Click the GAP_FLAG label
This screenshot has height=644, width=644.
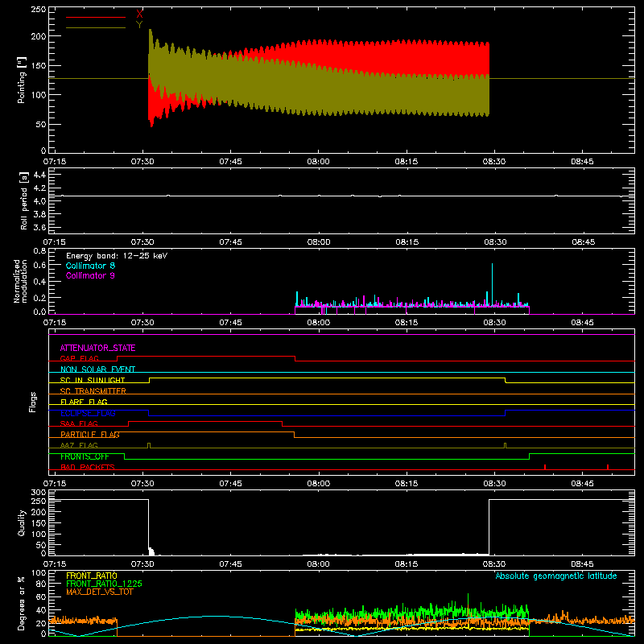point(79,358)
